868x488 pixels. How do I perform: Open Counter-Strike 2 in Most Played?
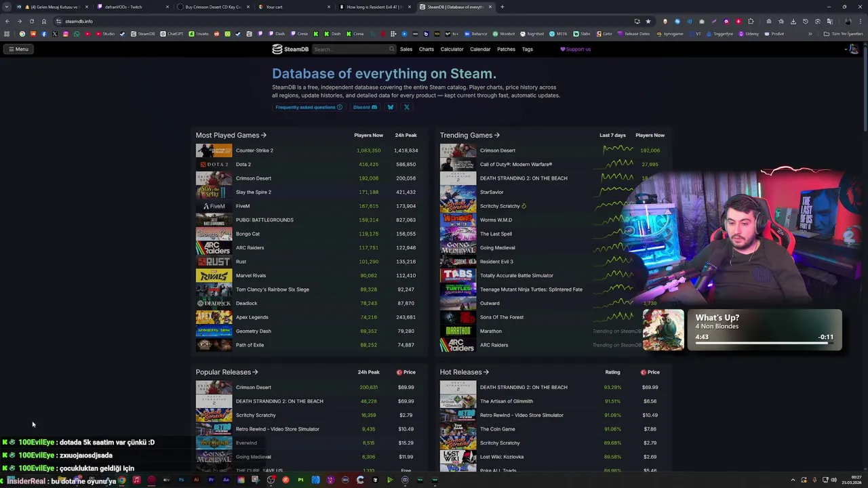(254, 150)
